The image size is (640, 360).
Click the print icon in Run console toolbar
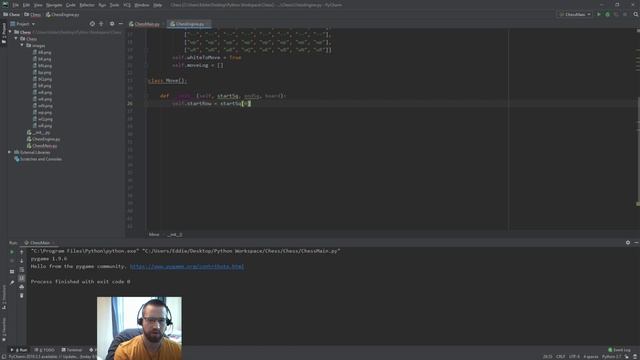[22, 287]
